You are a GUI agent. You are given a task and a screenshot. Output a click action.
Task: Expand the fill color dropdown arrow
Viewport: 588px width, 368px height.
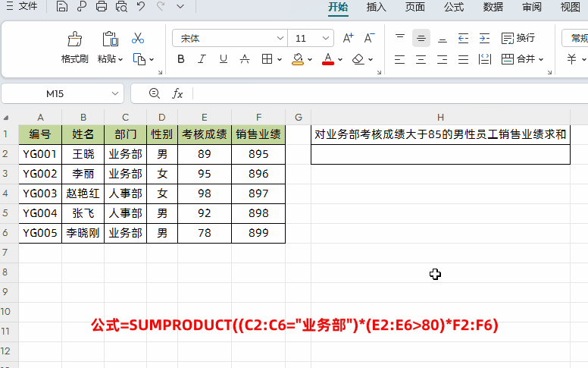tap(310, 59)
